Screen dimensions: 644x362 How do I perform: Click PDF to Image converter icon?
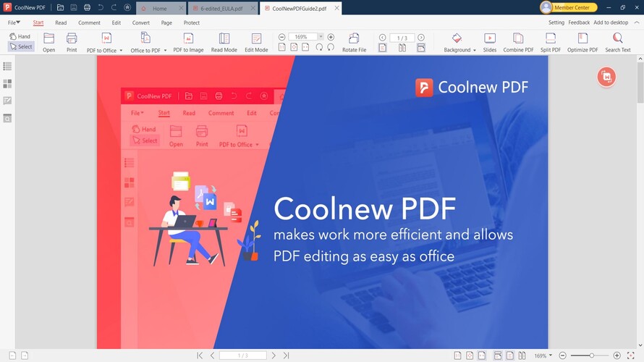(188, 38)
